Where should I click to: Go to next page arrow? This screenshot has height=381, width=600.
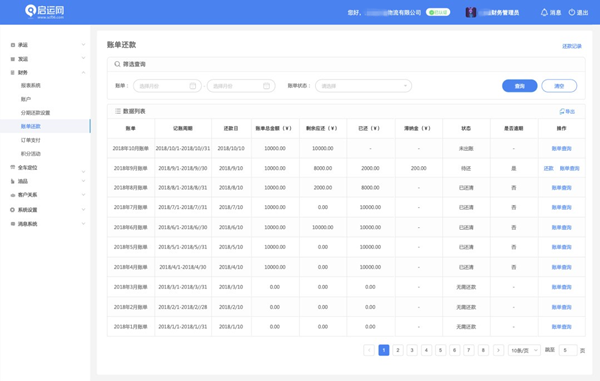pyautogui.click(x=498, y=350)
